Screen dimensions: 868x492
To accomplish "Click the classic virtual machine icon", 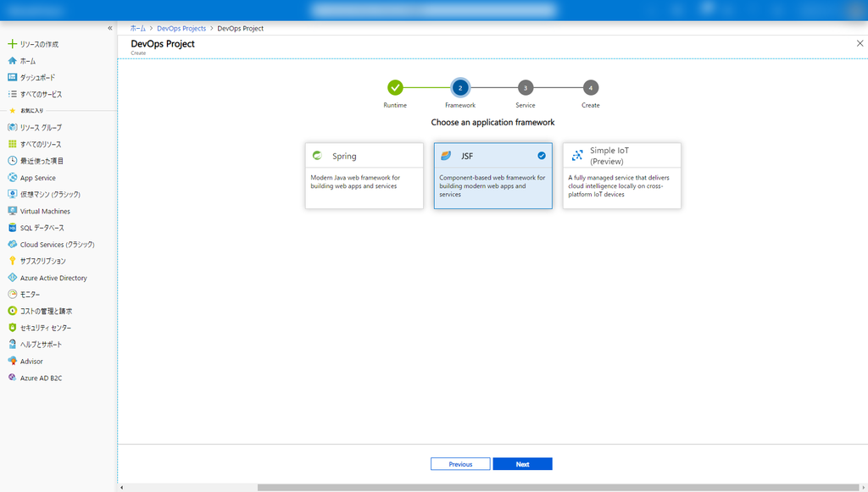I will (x=12, y=194).
